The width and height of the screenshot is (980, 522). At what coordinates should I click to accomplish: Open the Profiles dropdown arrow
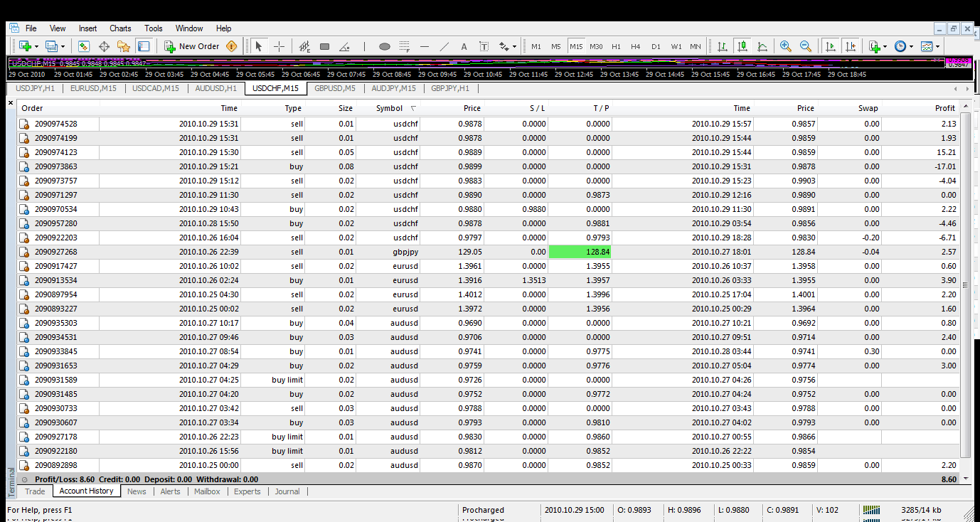click(x=63, y=47)
